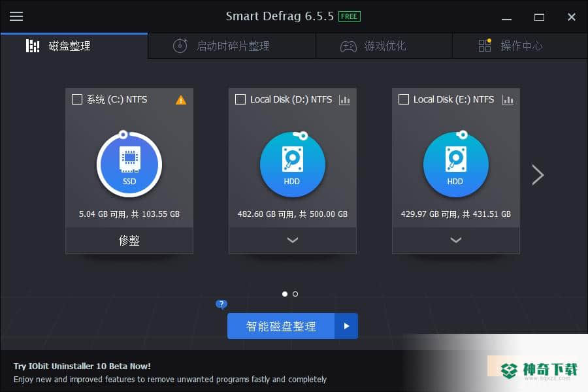The image size is (588, 392).
Task: Check the 系统 (C:) NTFS checkbox
Action: 77,99
